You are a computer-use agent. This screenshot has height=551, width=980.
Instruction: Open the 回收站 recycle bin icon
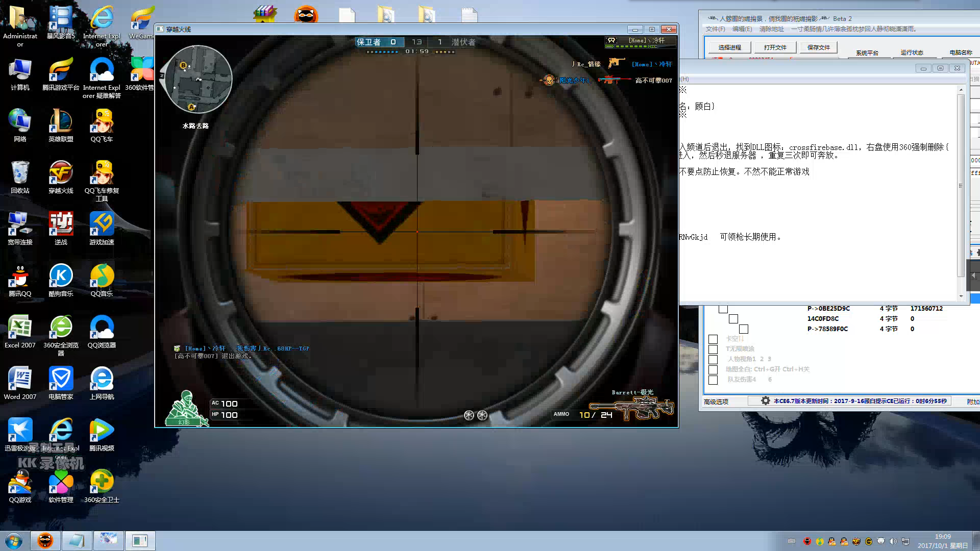[x=20, y=173]
